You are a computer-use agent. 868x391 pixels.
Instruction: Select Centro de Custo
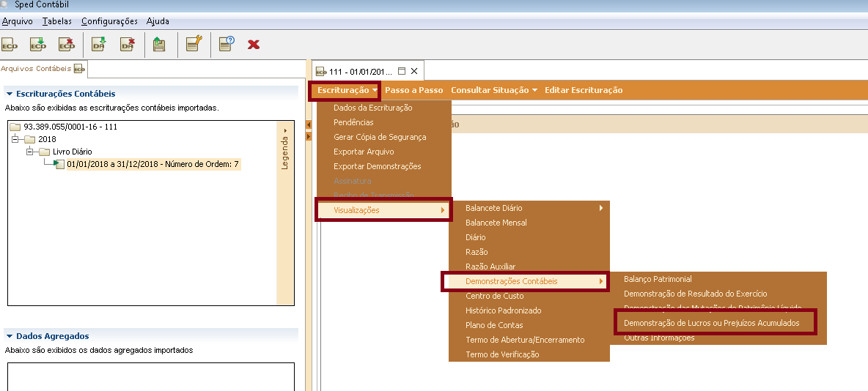coord(529,296)
